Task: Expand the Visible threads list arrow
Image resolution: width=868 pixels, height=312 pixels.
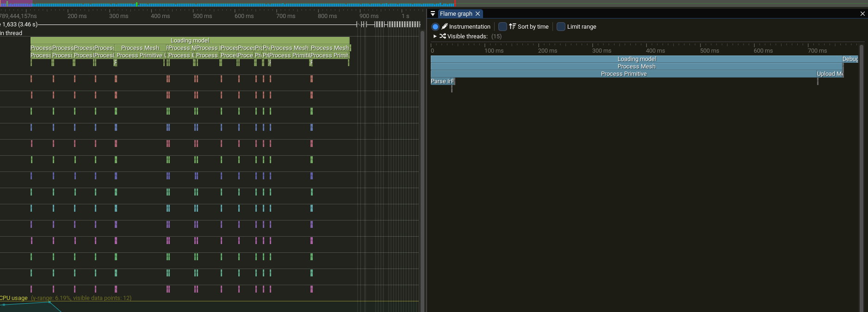Action: 435,36
